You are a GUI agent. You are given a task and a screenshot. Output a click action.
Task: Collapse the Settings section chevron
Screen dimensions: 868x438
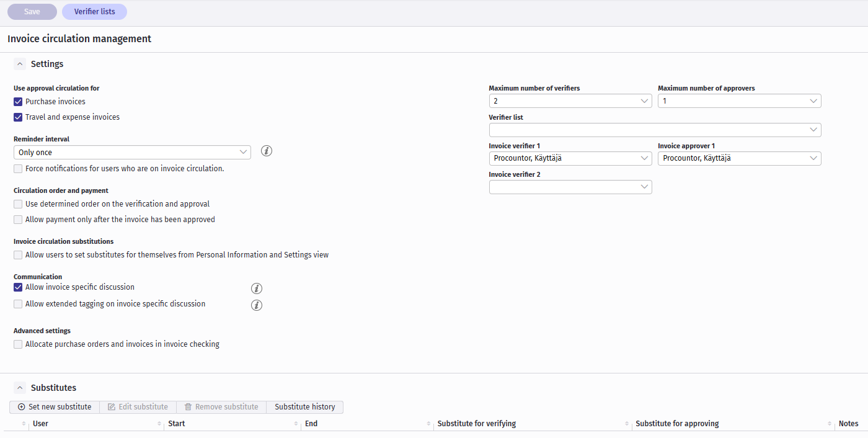(20, 64)
